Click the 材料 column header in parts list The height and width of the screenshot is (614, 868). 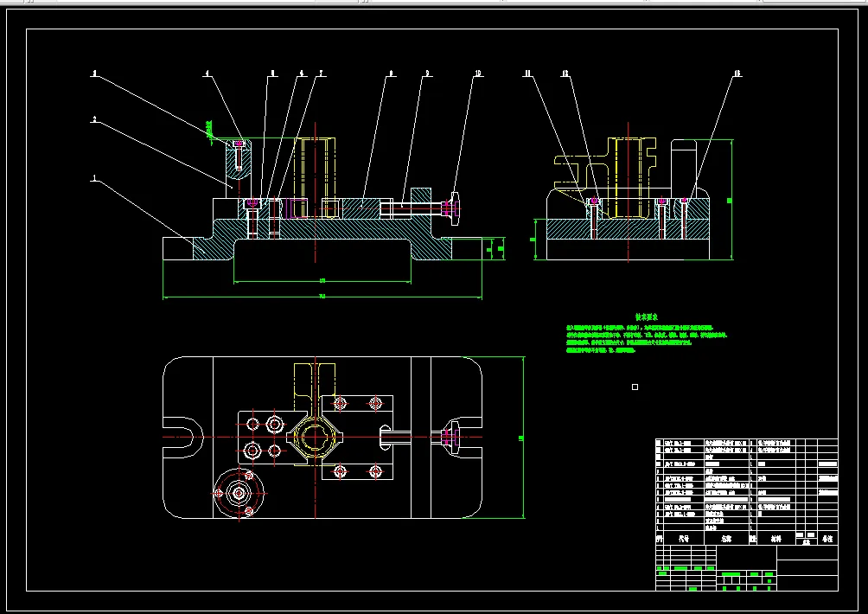[775, 539]
